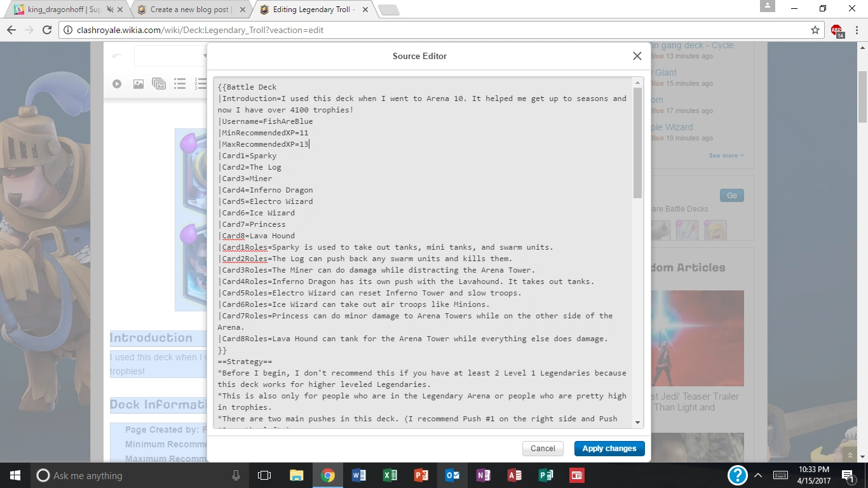The image size is (868, 488).
Task: Click the blue help question mark tray icon
Action: tap(737, 475)
